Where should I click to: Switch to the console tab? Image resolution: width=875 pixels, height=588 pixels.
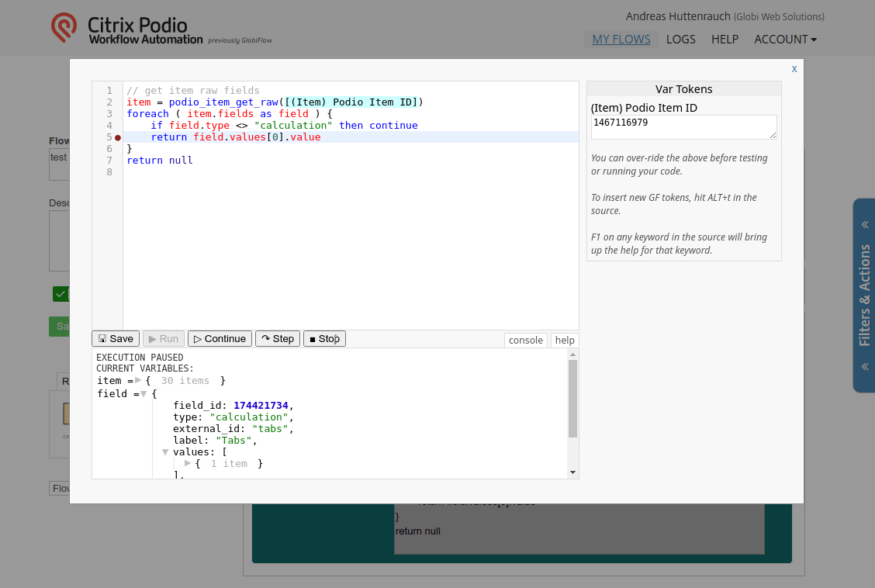point(526,341)
